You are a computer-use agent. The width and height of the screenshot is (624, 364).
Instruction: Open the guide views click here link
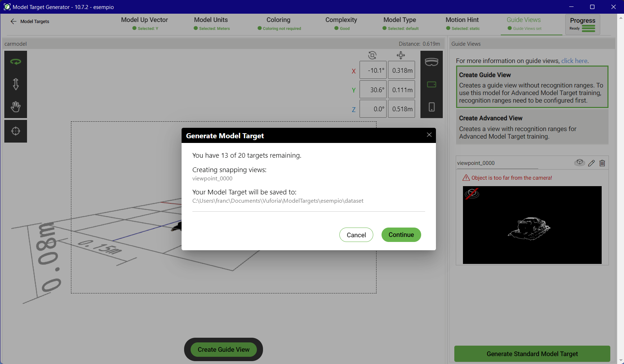point(574,60)
